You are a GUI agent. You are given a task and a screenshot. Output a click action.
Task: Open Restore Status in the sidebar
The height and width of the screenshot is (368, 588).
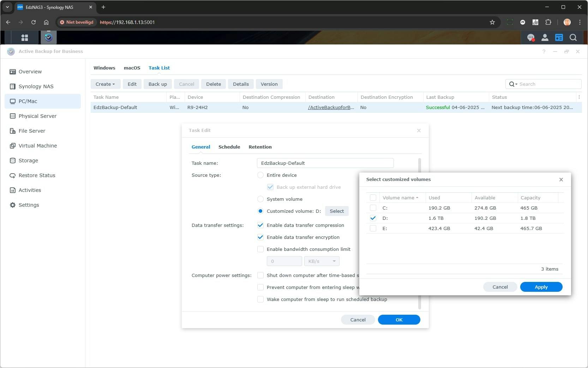point(43,175)
